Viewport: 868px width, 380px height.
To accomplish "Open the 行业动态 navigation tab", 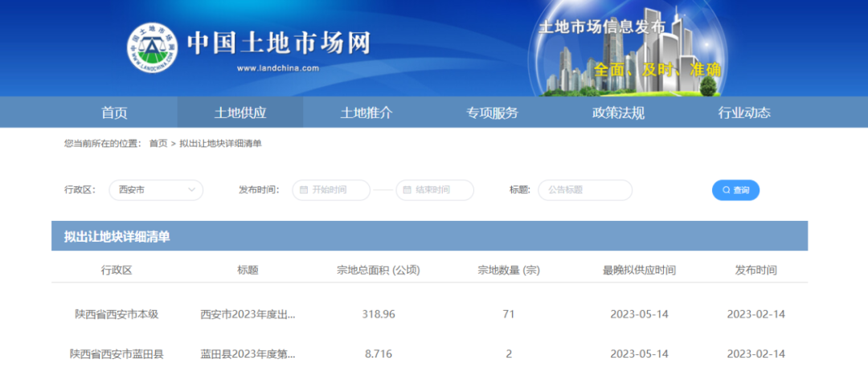I will (744, 112).
